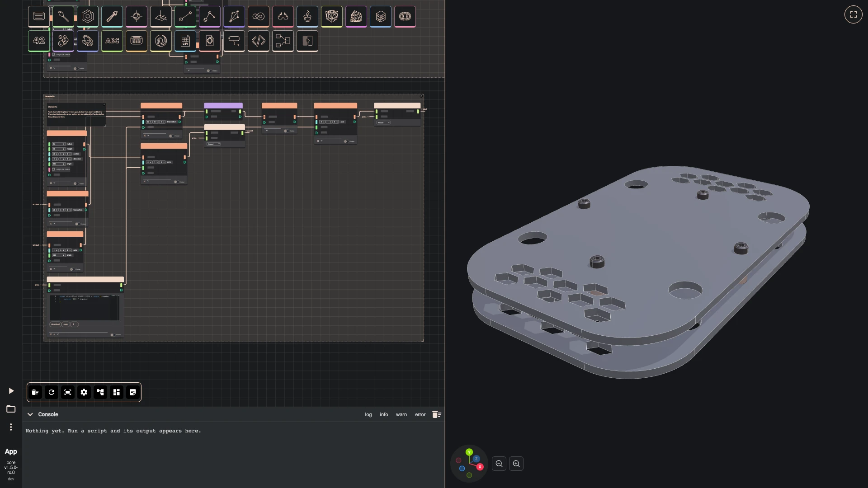This screenshot has height=488, width=868.
Task: Open the table grid tool
Action: [x=137, y=41]
